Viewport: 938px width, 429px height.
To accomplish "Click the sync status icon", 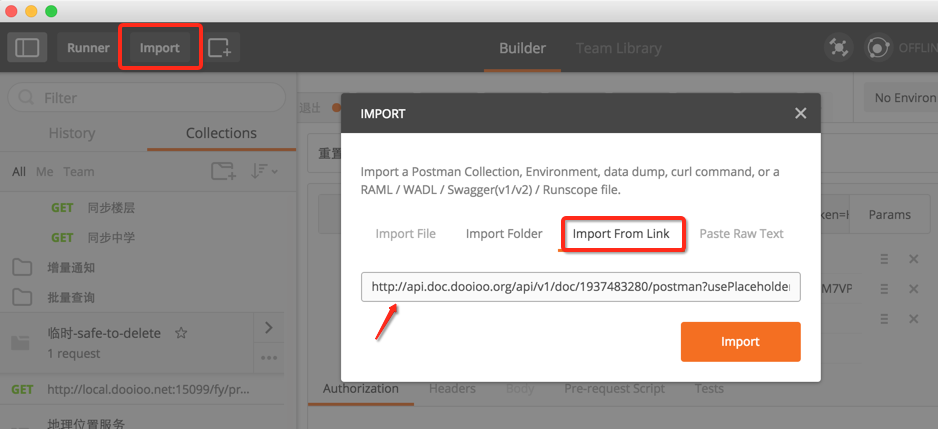I will [878, 47].
